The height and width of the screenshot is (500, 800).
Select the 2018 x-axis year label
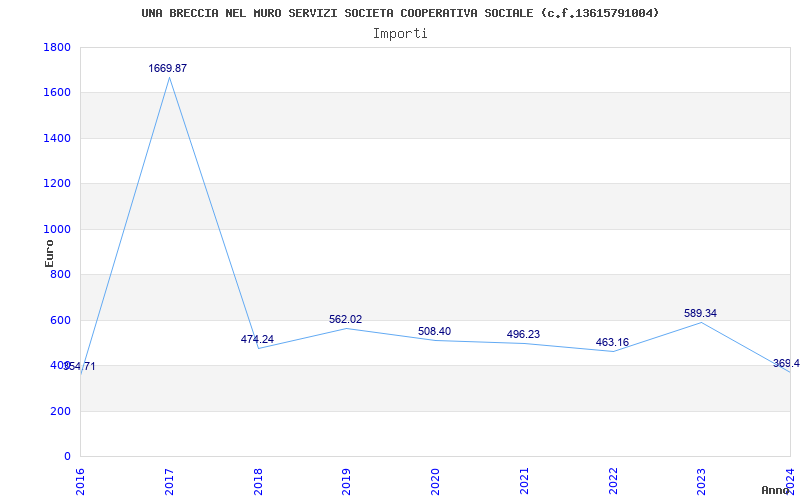pos(258,482)
